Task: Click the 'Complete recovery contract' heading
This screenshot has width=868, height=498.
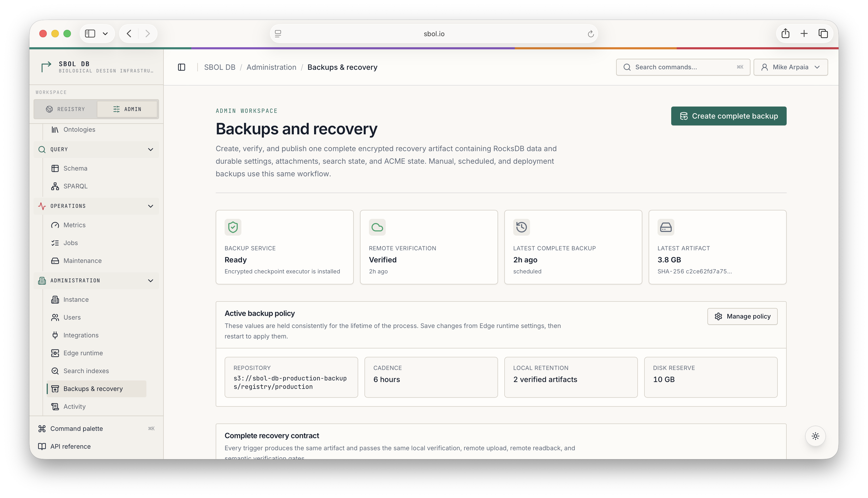Action: [x=272, y=436]
